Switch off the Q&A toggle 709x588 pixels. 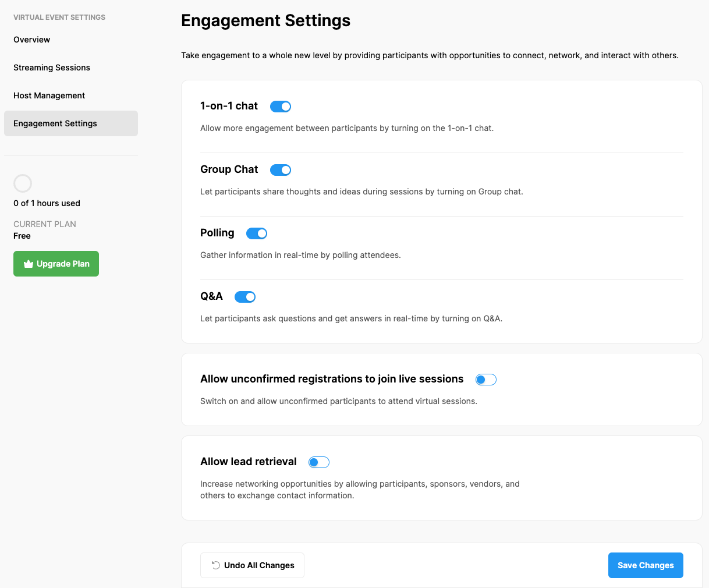[245, 297]
